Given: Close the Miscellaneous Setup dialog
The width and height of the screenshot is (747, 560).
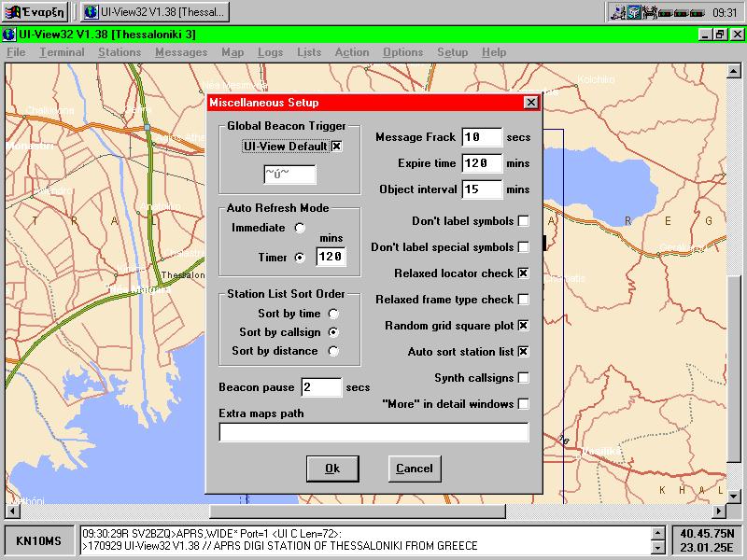Looking at the screenshot, I should [530, 103].
